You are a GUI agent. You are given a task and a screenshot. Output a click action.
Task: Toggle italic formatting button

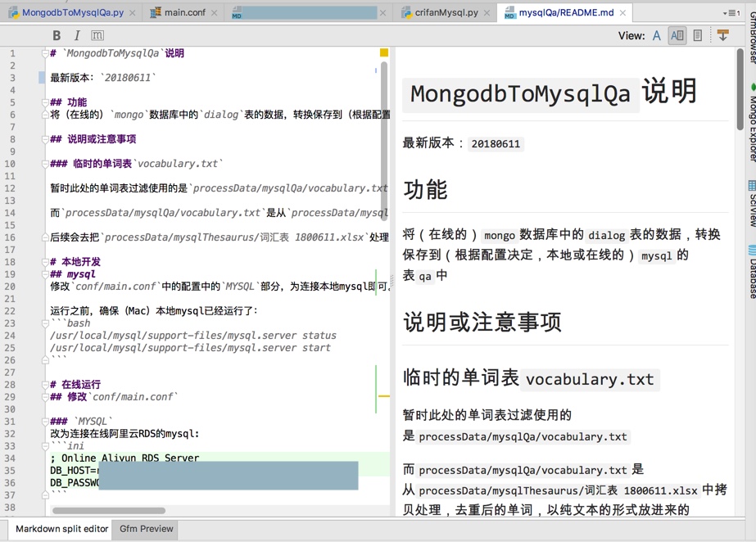(x=77, y=36)
